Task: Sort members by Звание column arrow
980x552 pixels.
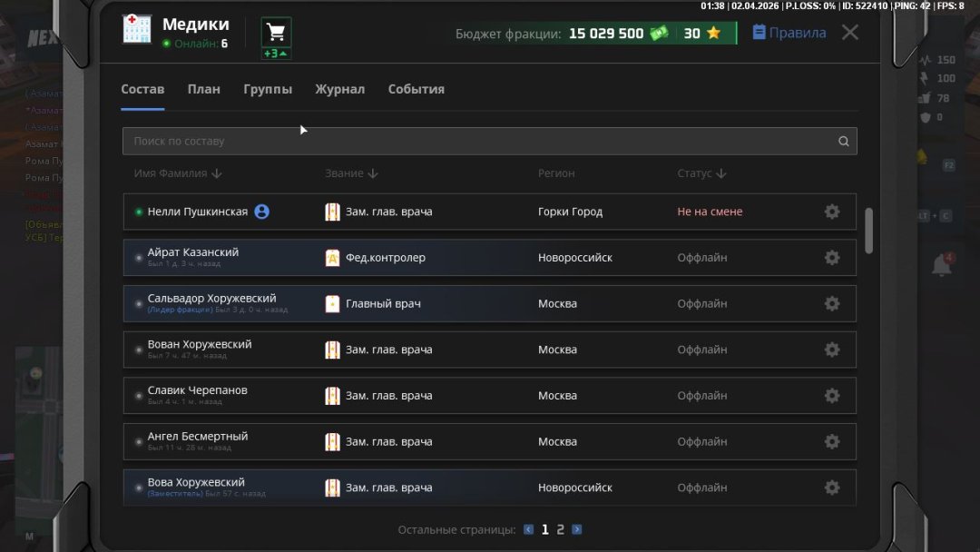Action: [x=373, y=173]
